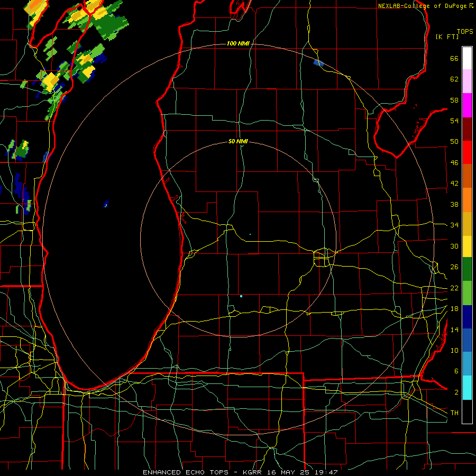Click the dark green legend swatch
Image resolution: width=476 pixels, height=476 pixels.
pos(467,269)
